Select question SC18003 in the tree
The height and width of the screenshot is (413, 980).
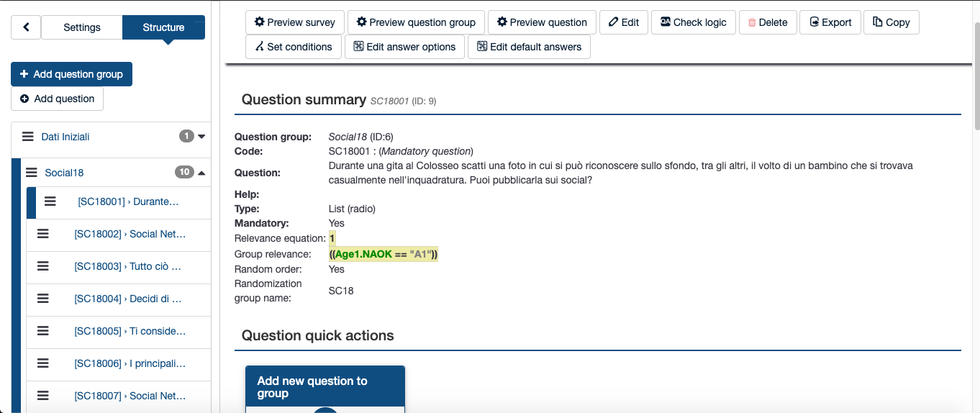[127, 266]
